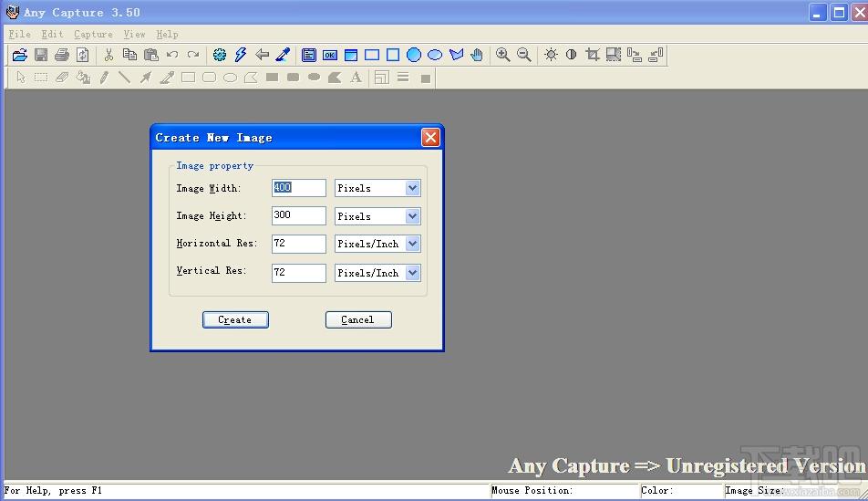
Task: Select the color picker eyedropper icon
Action: 283,55
